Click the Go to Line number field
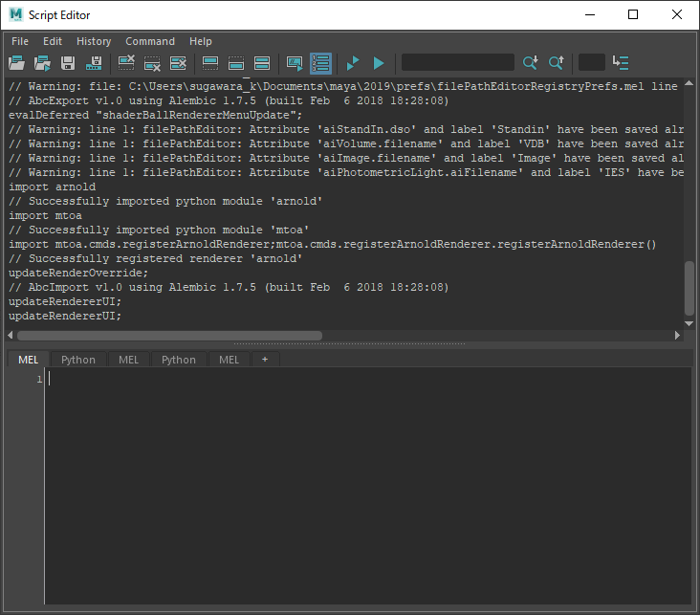This screenshot has height=615, width=700. point(592,62)
